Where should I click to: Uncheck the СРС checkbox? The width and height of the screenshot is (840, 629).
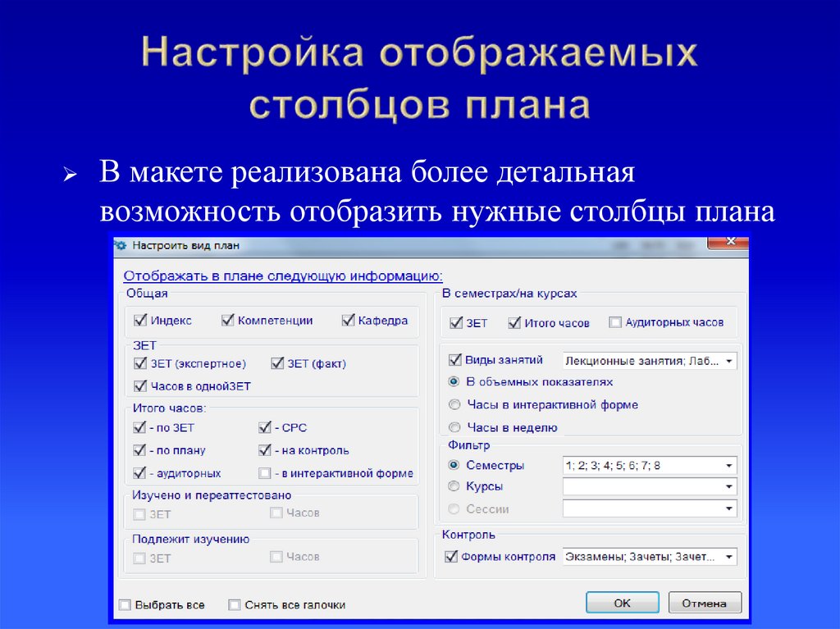tap(265, 427)
